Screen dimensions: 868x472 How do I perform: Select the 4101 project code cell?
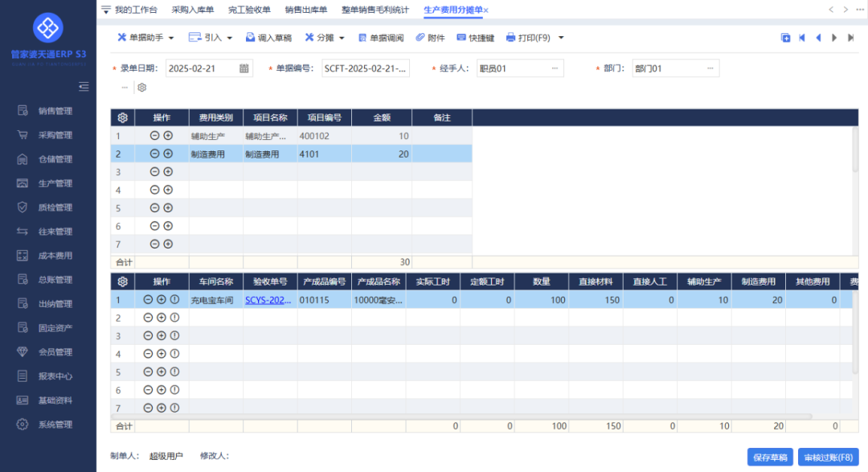point(325,154)
